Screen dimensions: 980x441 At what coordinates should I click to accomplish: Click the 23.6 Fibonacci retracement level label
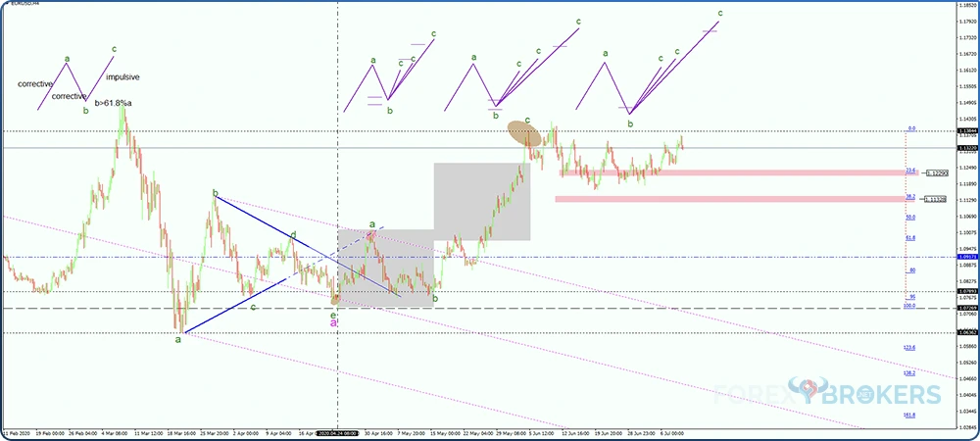pyautogui.click(x=910, y=170)
